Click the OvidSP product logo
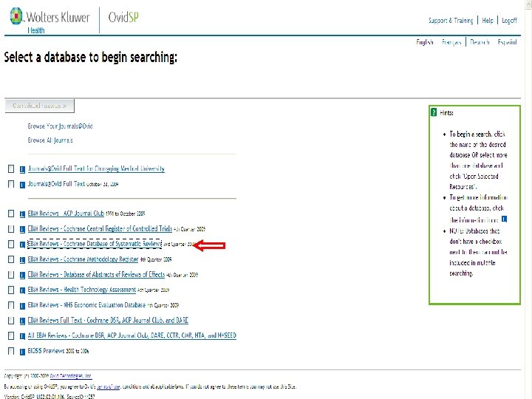The image size is (532, 399). coord(123,17)
